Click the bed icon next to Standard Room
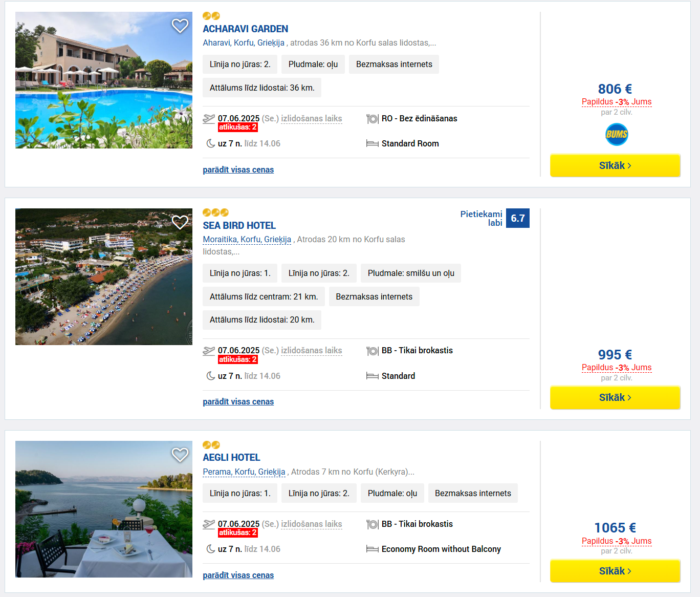The height and width of the screenshot is (597, 700). tap(373, 144)
